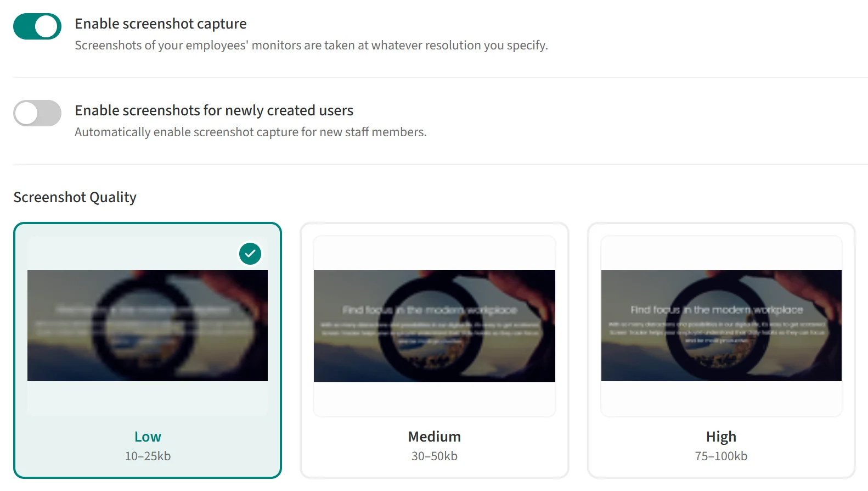The image size is (868, 491).
Task: Enable screenshots for newly created users toggle
Action: click(37, 113)
